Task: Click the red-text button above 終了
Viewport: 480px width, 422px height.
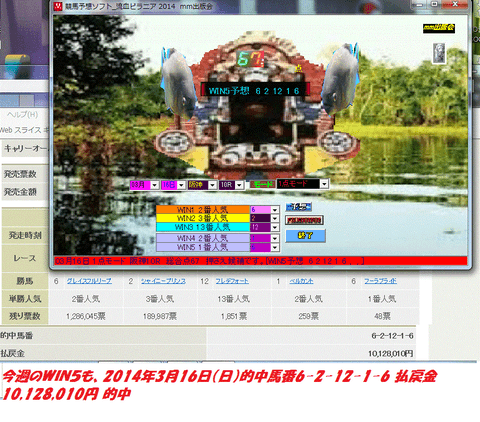Action: coord(304,220)
